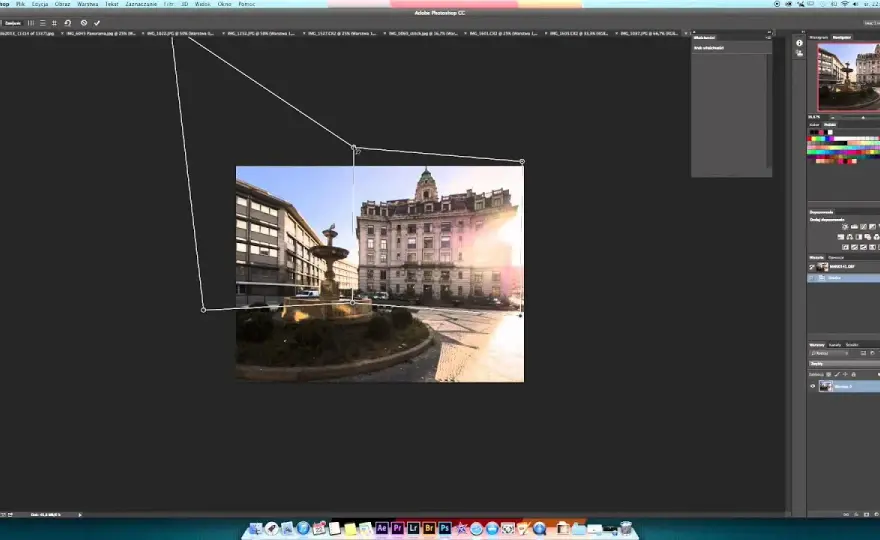Open the Edycja menu
The image size is (880, 540).
[x=40, y=4]
